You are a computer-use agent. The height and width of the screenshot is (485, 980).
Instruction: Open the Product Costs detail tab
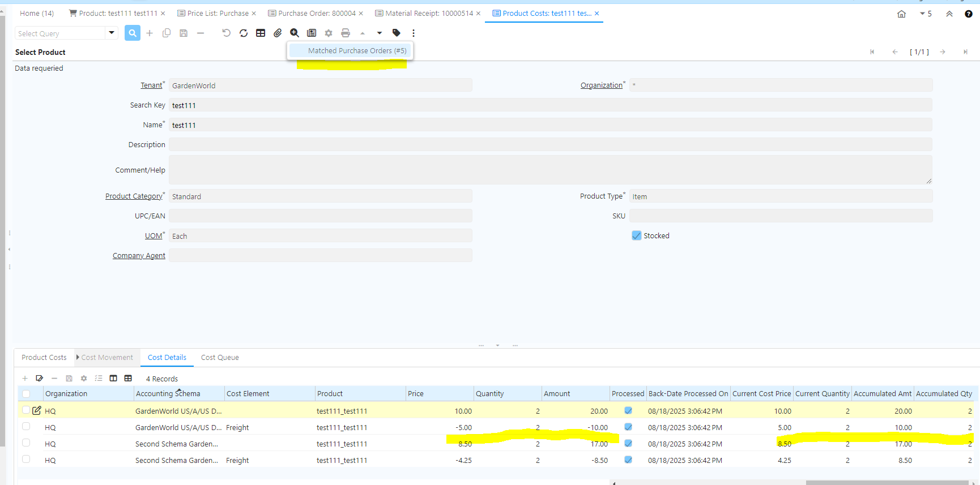(44, 358)
